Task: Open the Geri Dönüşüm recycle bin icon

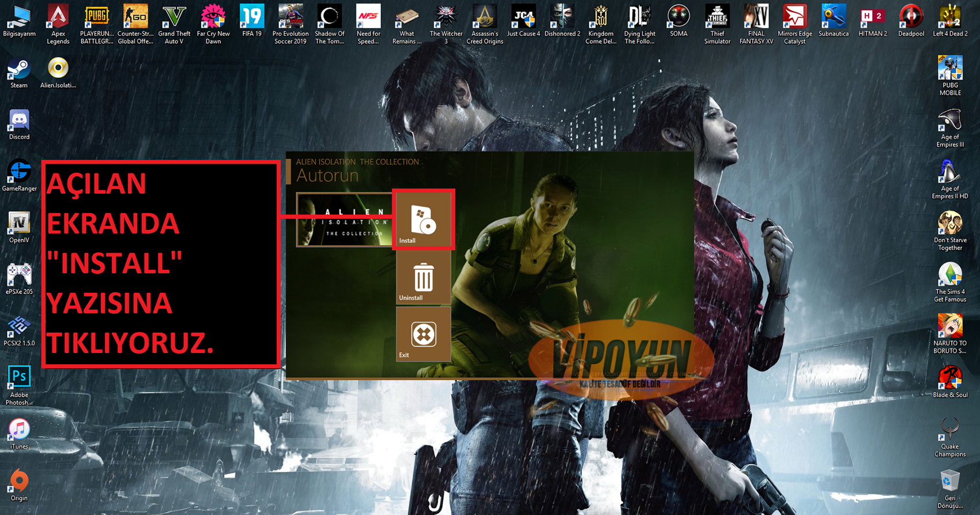Action: 950,489
